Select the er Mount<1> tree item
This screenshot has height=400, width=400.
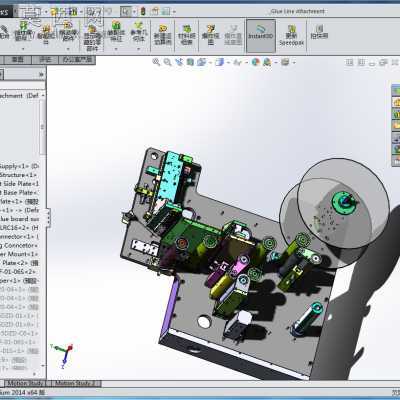(x=19, y=254)
